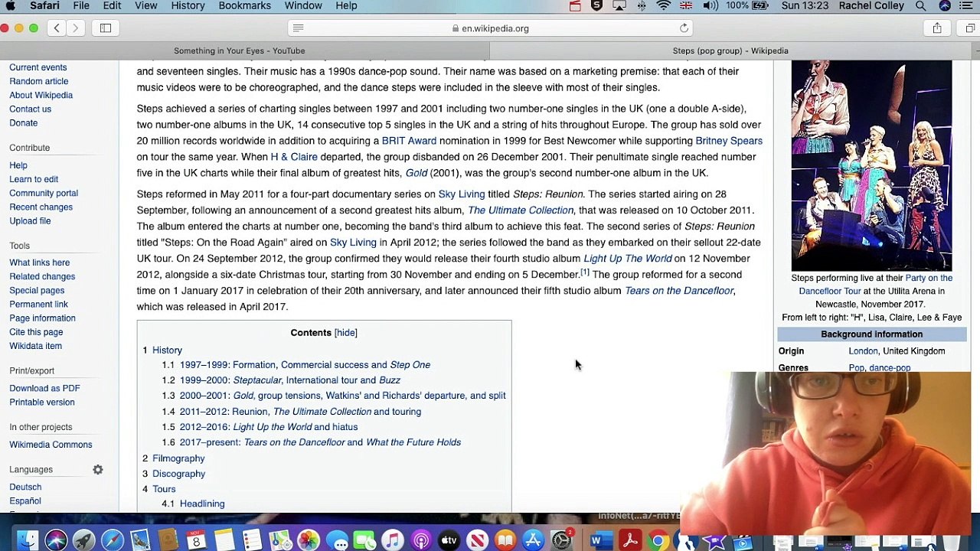Click the Wi-Fi status icon

click(664, 6)
